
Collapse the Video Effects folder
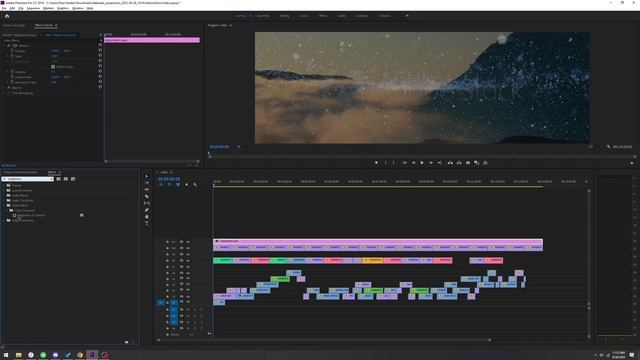4,205
